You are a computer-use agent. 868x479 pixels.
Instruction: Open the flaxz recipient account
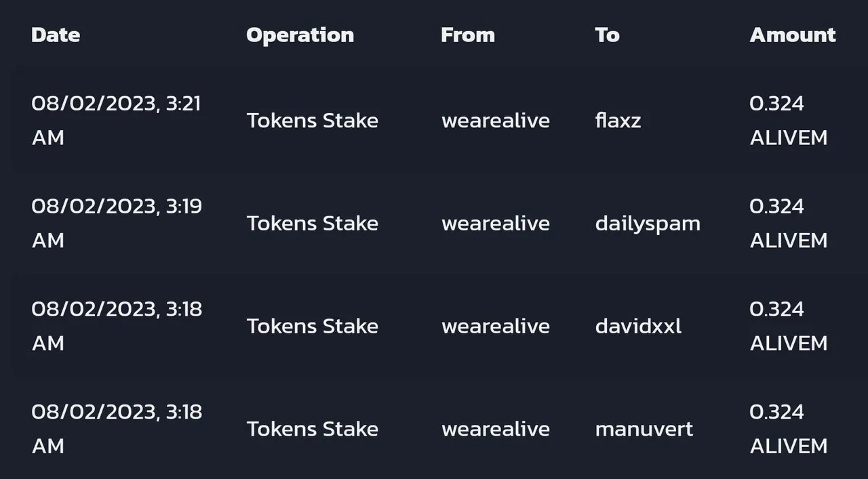(x=618, y=121)
